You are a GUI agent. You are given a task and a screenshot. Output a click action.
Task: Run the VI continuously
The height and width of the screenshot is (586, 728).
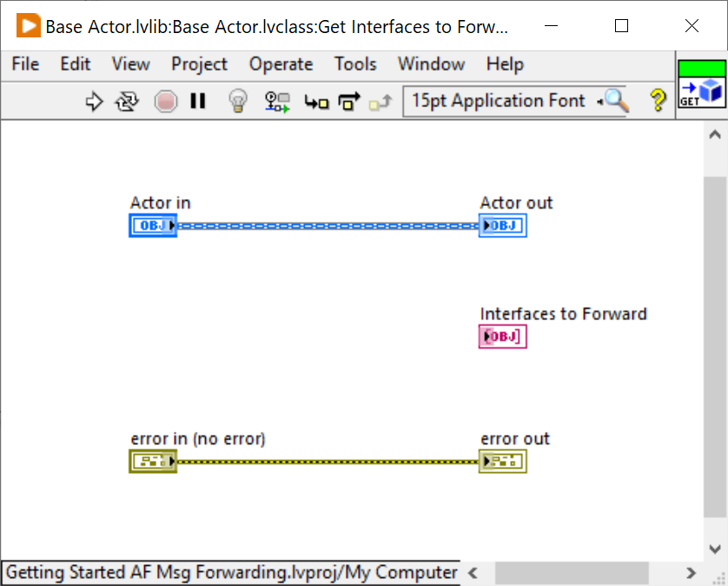pyautogui.click(x=127, y=101)
